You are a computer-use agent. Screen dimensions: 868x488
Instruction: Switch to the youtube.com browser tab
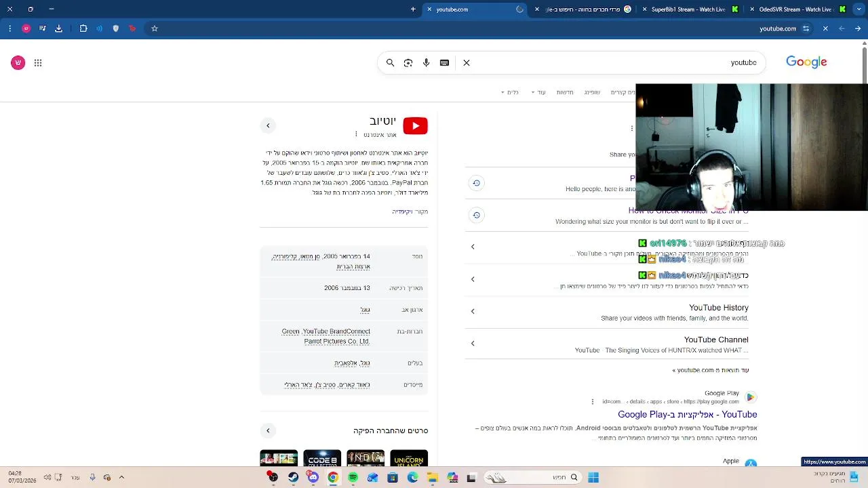(475, 9)
